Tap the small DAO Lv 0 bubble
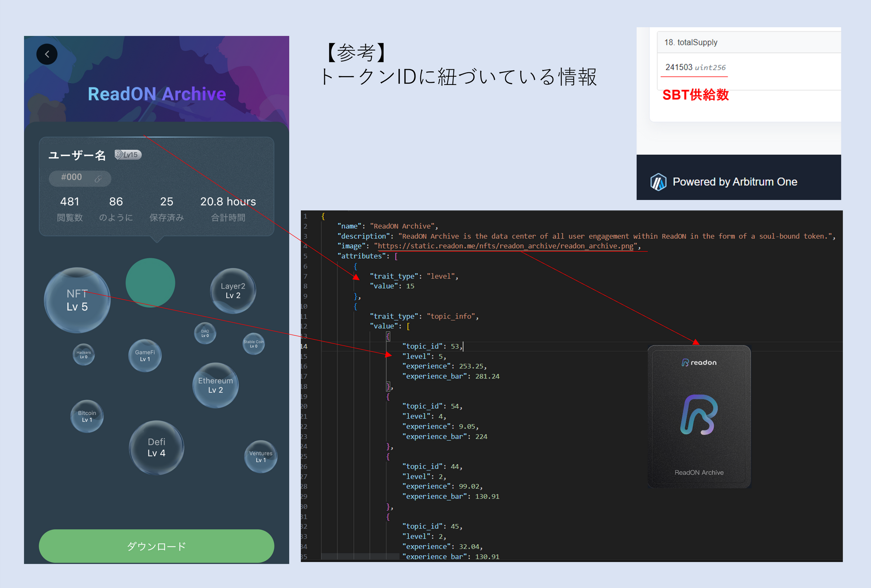 [x=205, y=333]
